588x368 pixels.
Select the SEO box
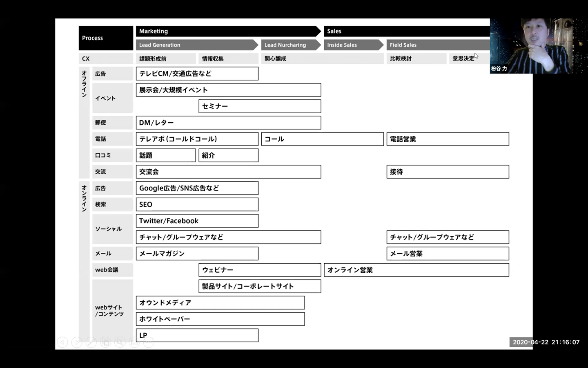[x=197, y=204]
